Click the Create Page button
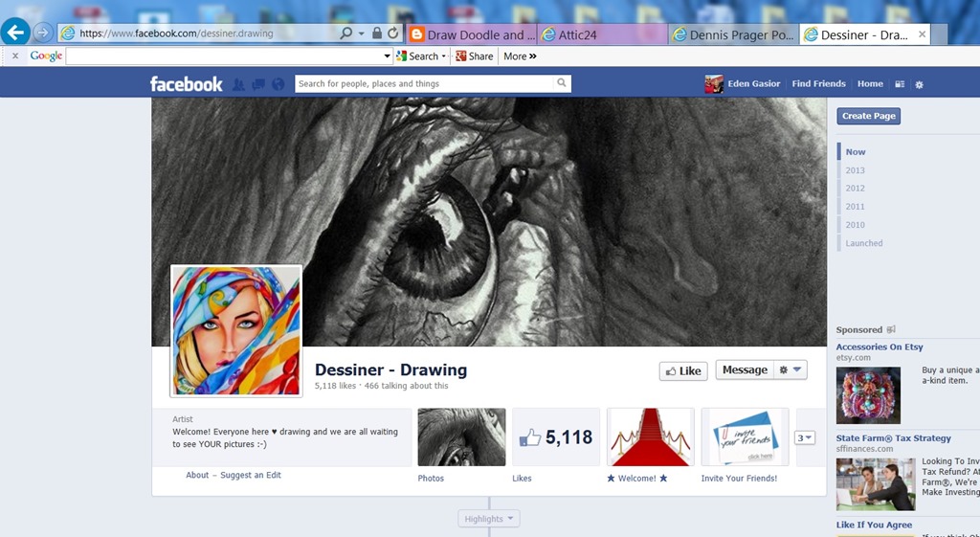Image resolution: width=980 pixels, height=537 pixels. [868, 116]
